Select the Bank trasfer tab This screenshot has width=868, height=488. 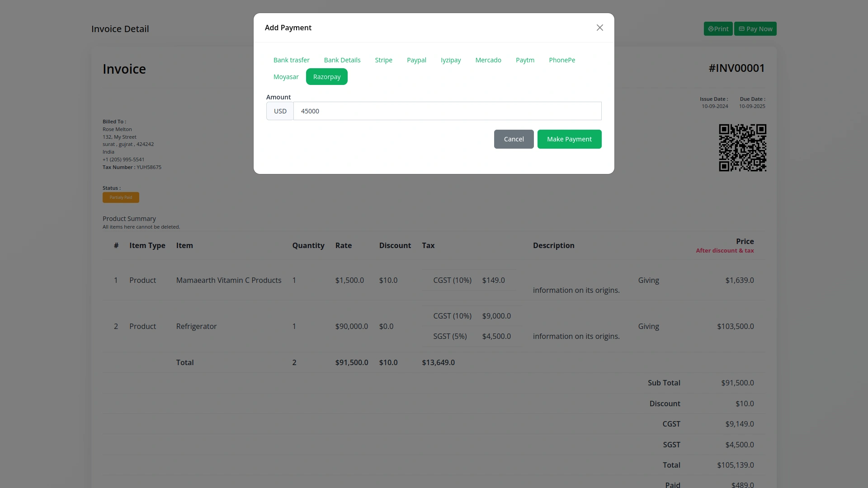pos(291,60)
